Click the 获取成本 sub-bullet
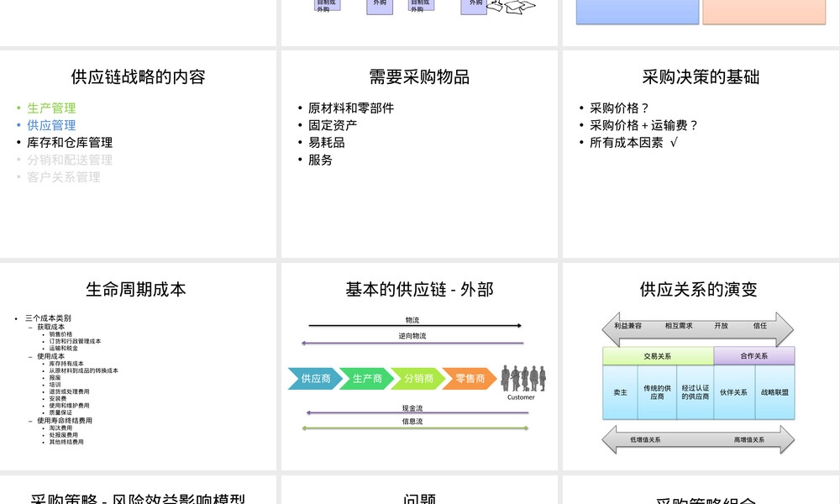840x504 pixels. click(51, 327)
